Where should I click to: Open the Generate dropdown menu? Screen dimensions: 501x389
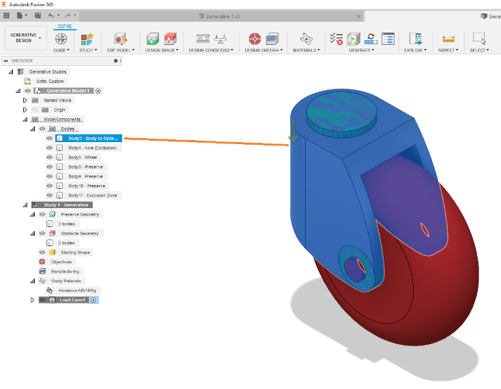click(361, 50)
